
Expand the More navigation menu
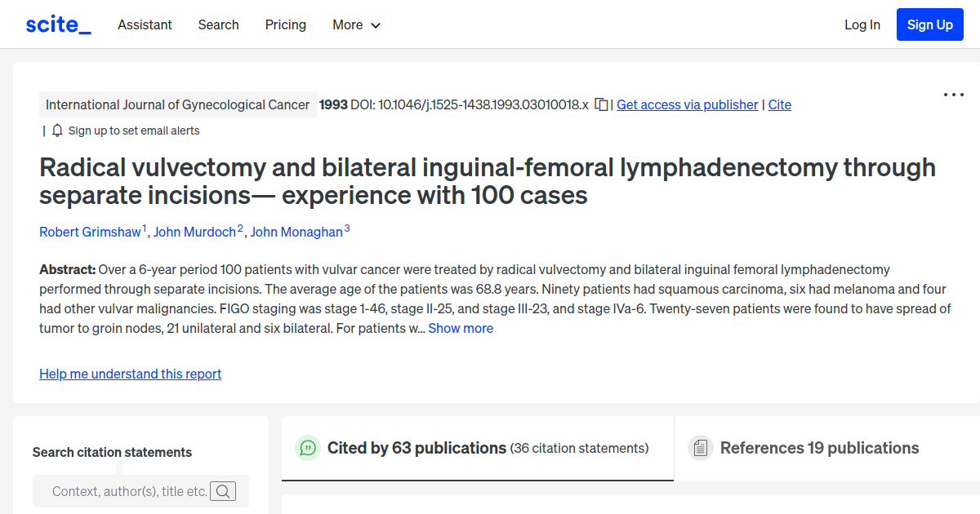356,25
